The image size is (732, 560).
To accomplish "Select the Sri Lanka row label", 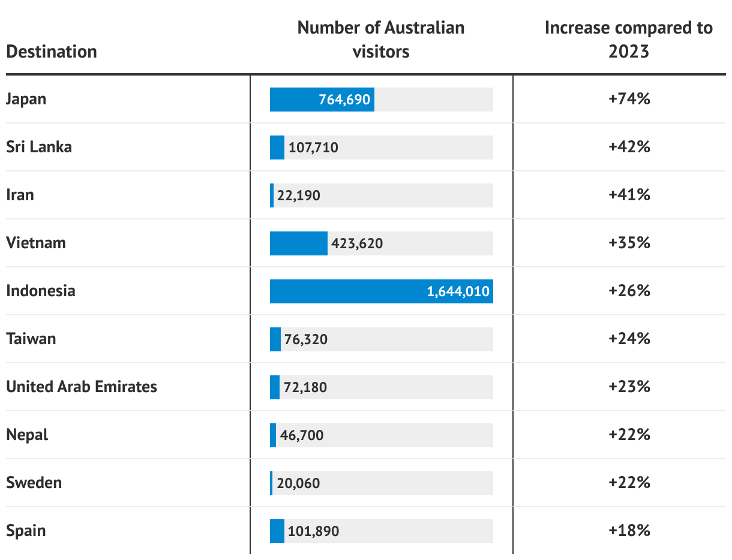I will click(39, 147).
